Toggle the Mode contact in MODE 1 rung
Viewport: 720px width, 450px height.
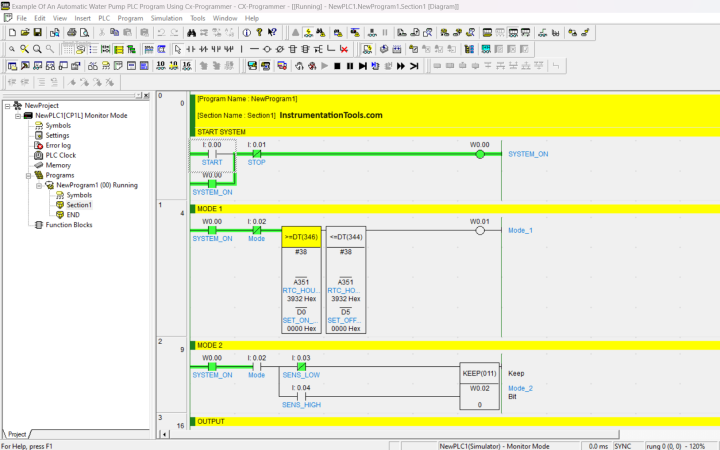tap(256, 230)
